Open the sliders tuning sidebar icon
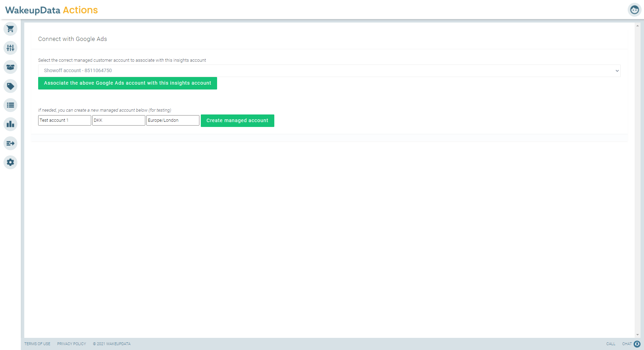 (x=10, y=48)
